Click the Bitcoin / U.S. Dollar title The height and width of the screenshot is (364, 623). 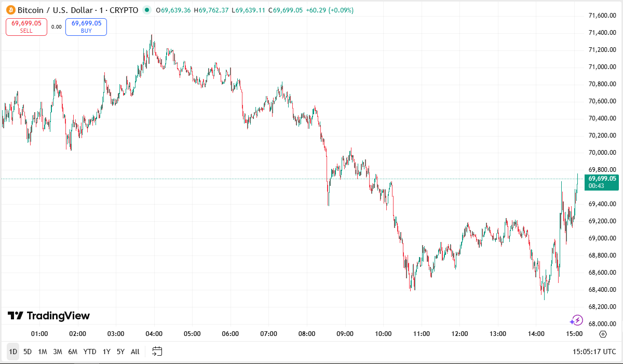[55, 10]
